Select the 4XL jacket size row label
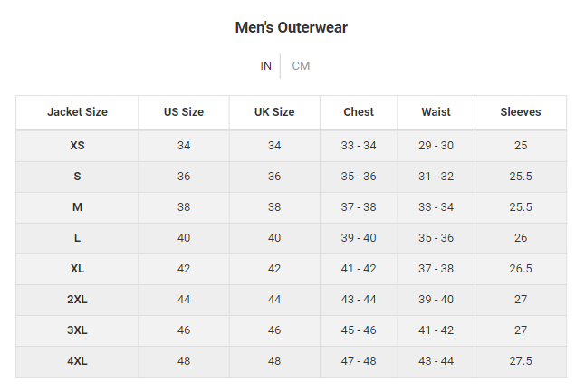 [x=77, y=361]
